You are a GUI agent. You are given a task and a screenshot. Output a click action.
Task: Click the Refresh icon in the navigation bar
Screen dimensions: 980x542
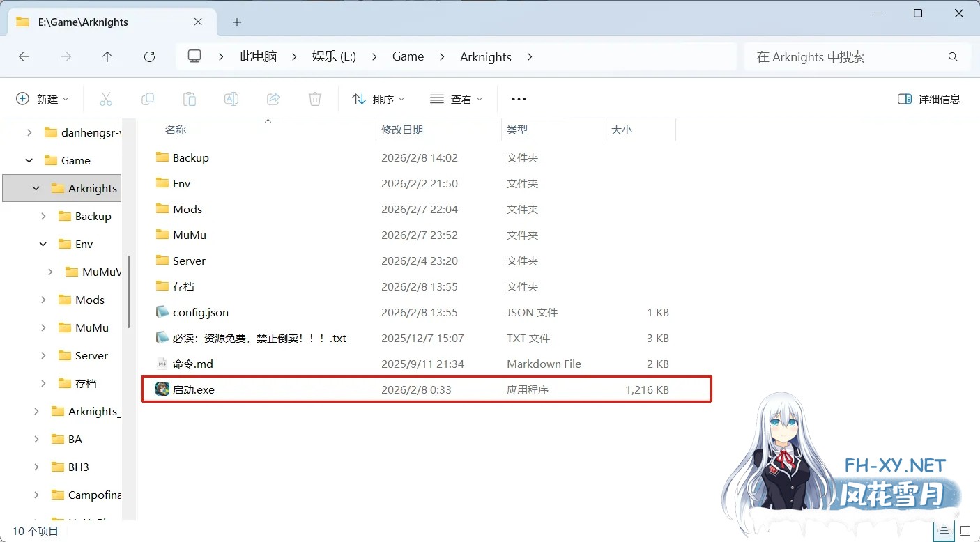point(149,56)
